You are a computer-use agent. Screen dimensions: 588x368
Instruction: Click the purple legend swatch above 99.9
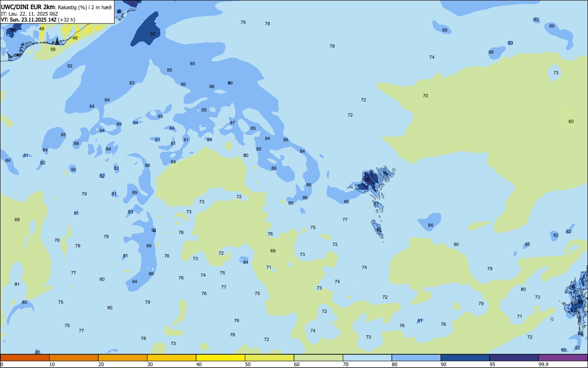click(x=563, y=357)
